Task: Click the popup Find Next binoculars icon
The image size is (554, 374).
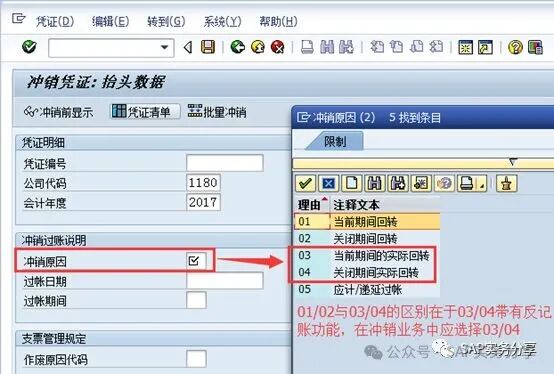Action: [x=398, y=183]
